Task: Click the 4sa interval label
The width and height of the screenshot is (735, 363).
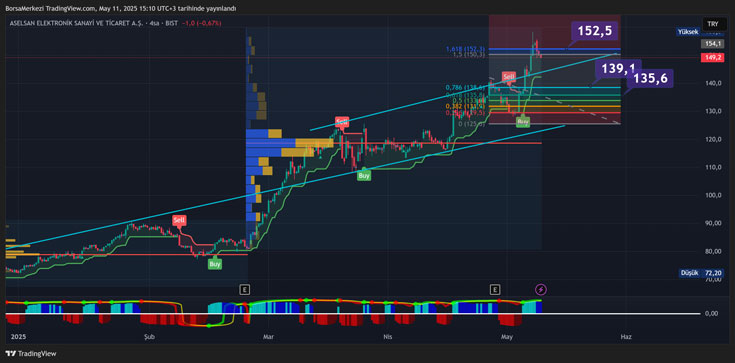Action: coord(153,23)
